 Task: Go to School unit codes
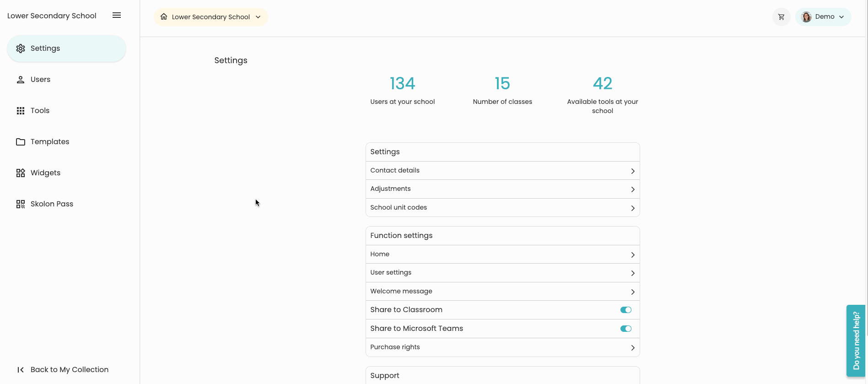(x=502, y=208)
